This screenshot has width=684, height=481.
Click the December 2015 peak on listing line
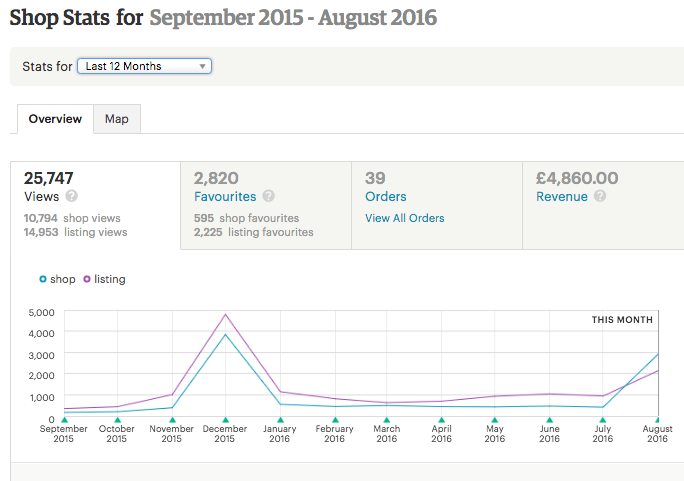click(226, 315)
